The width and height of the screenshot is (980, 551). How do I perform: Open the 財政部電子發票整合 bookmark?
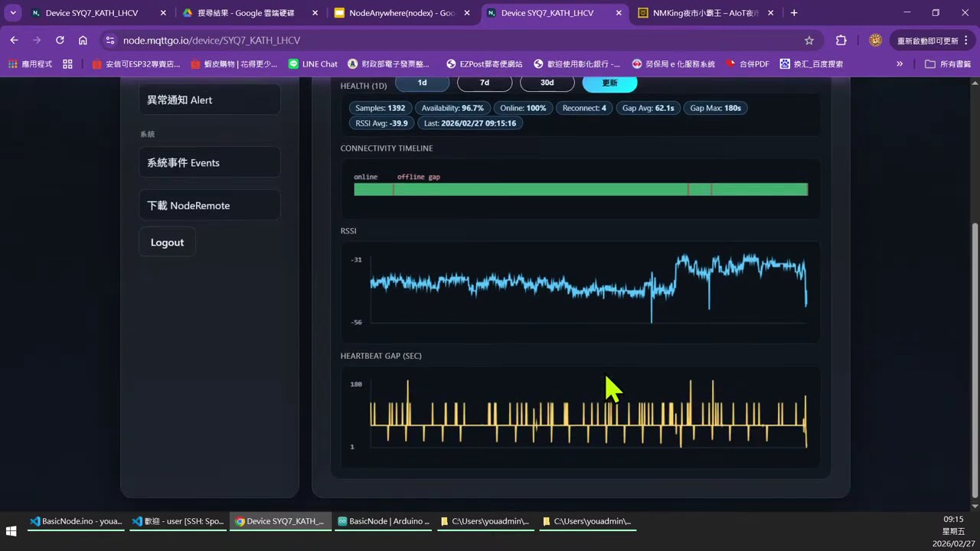389,64
